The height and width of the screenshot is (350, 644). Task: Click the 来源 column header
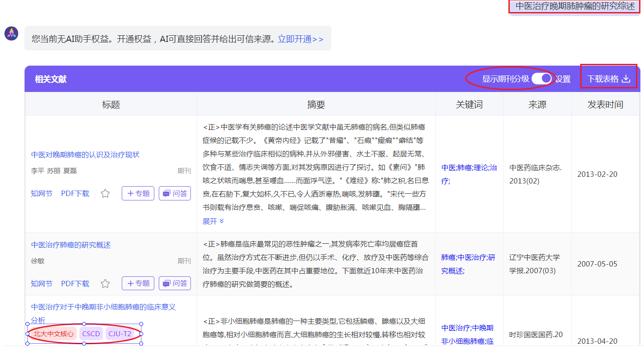[537, 105]
